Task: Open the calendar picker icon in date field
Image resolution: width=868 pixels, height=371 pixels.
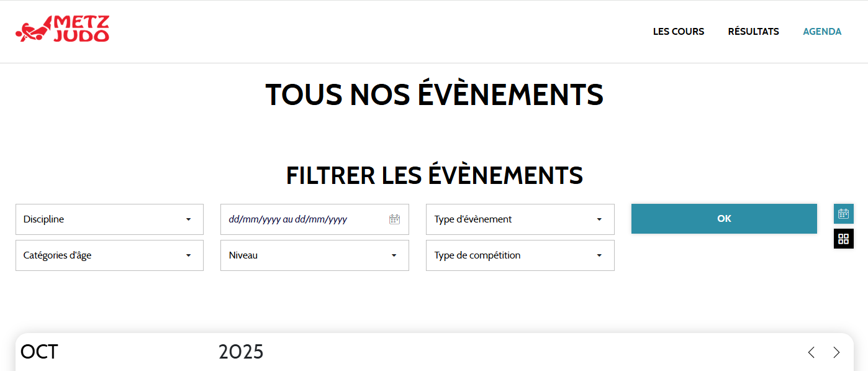Action: pyautogui.click(x=394, y=219)
